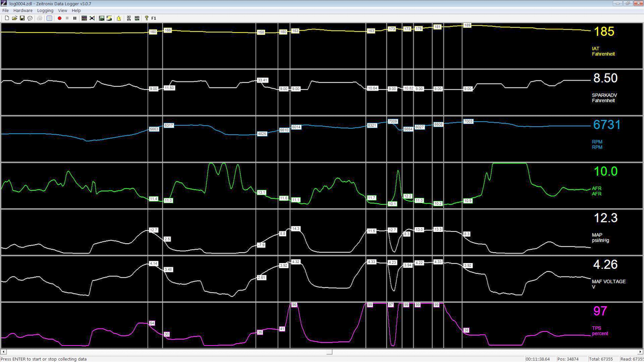The width and height of the screenshot is (644, 362).
Task: Select the striped graph display icon
Action: coord(84,18)
